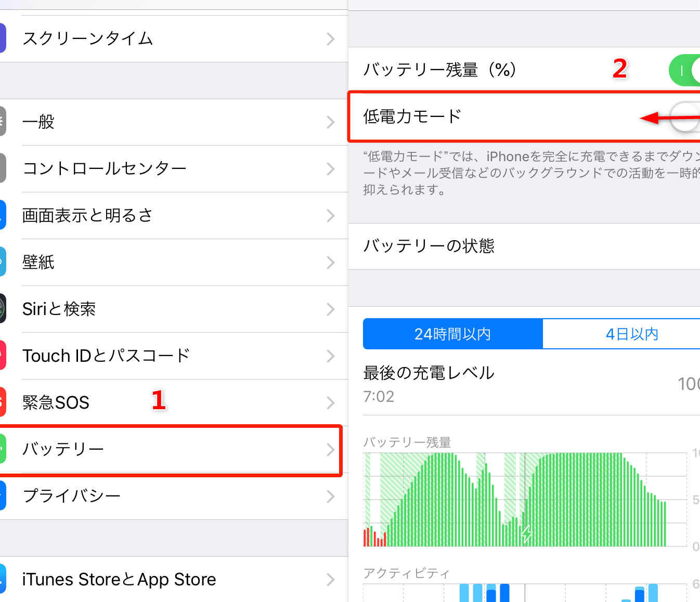Switch to the 4日以内 tab
Image resolution: width=700 pixels, height=602 pixels.
(621, 334)
